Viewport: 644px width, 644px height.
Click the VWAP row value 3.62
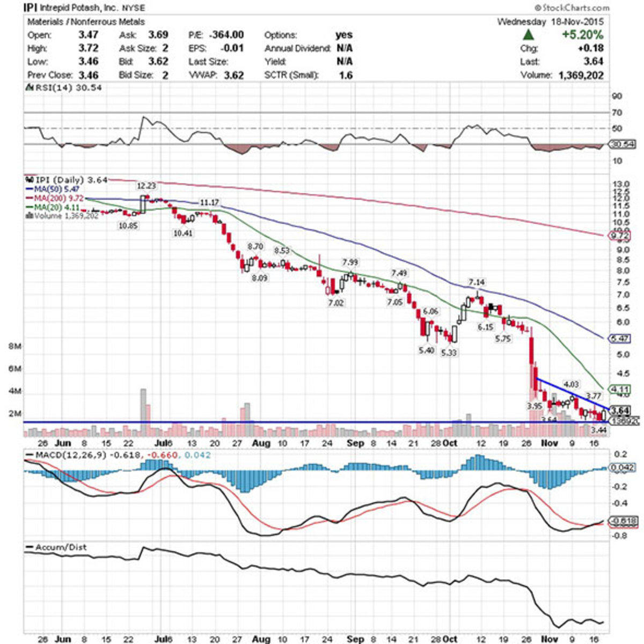pyautogui.click(x=233, y=75)
